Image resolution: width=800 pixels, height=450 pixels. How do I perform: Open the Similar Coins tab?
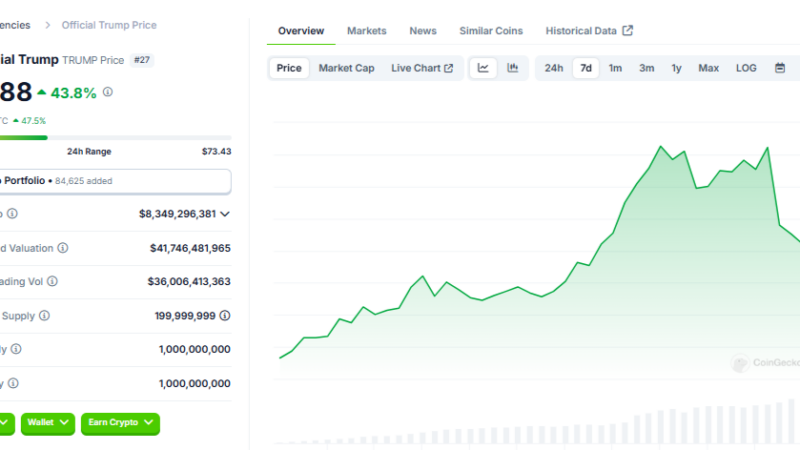pyautogui.click(x=491, y=31)
